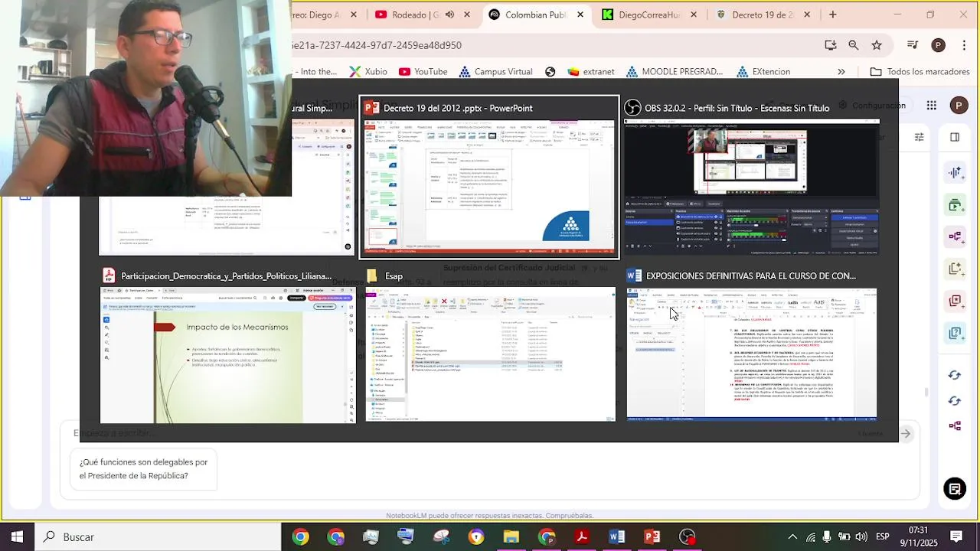Switch to OBS 32.0.2 window thumbnail
980x551 pixels.
(x=752, y=178)
